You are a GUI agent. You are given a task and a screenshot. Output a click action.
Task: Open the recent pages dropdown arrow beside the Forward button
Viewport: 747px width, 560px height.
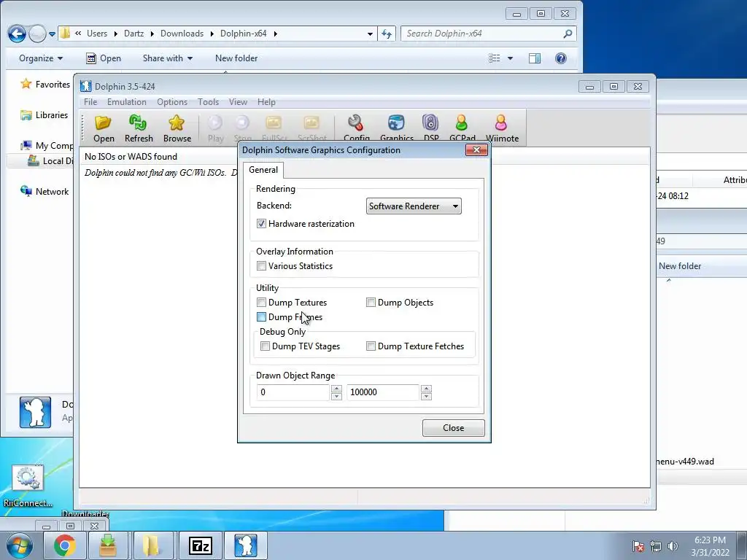point(52,34)
